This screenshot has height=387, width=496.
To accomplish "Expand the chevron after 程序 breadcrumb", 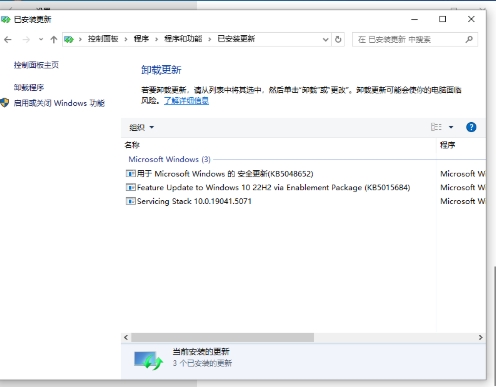I will (x=156, y=39).
